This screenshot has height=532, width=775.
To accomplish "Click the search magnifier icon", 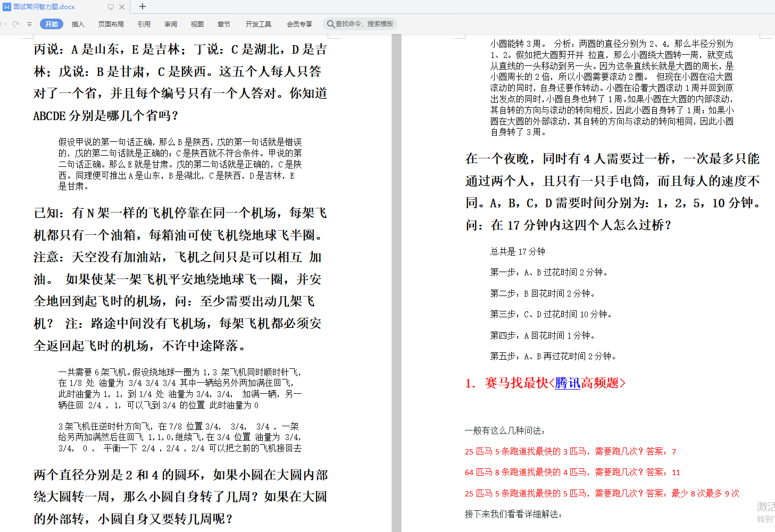I will click(x=330, y=24).
